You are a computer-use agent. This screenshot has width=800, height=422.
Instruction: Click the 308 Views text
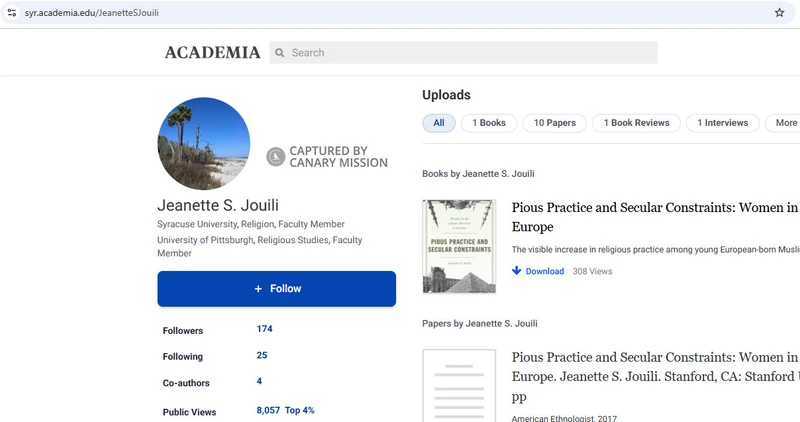click(592, 271)
